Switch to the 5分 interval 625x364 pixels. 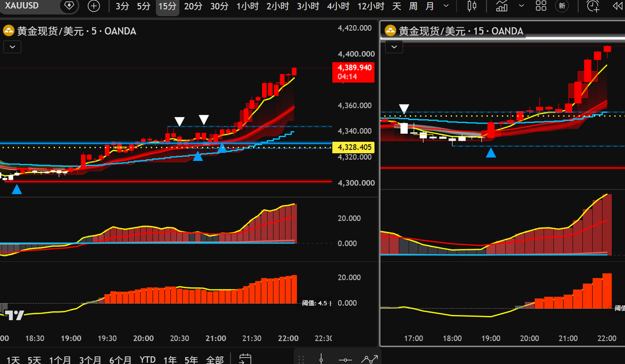(144, 6)
